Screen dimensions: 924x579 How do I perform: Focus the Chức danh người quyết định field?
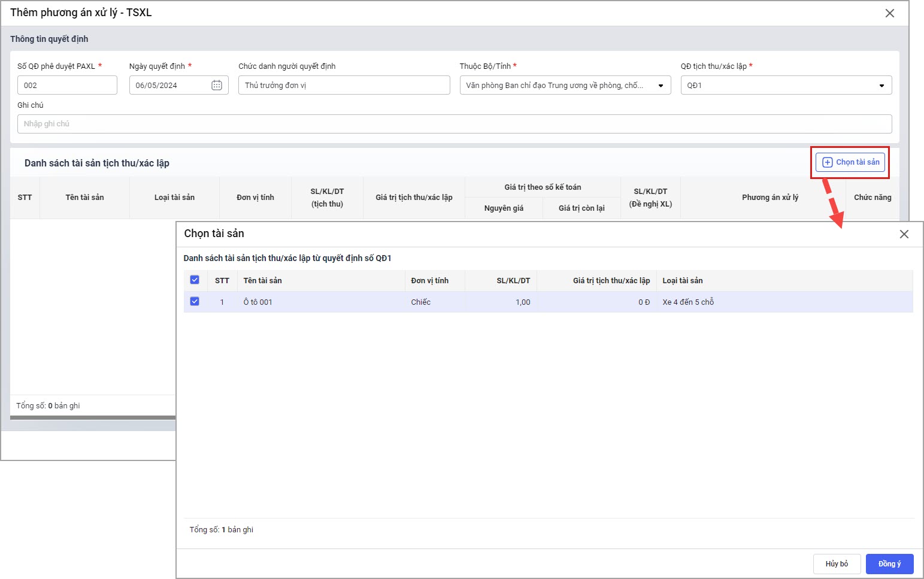click(344, 85)
